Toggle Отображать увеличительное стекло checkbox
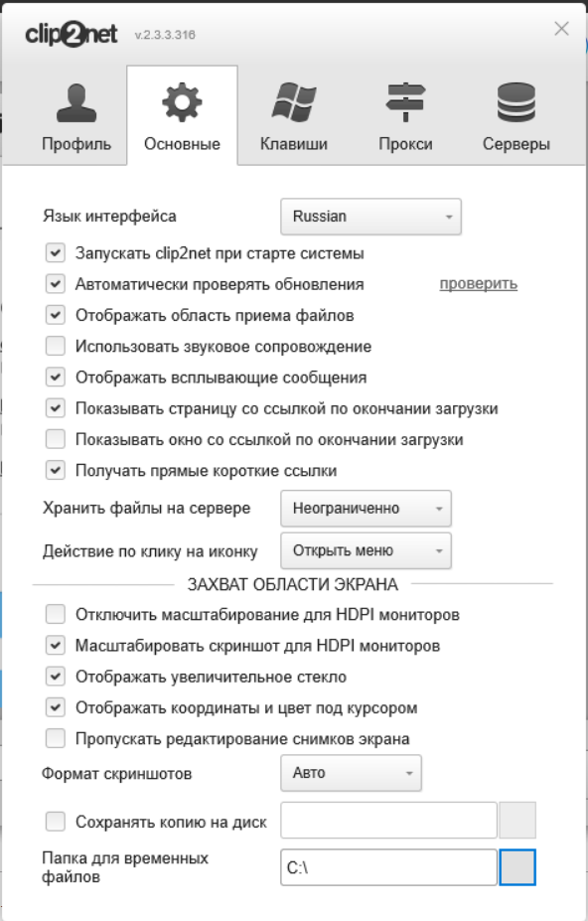588x921 pixels. [56, 676]
